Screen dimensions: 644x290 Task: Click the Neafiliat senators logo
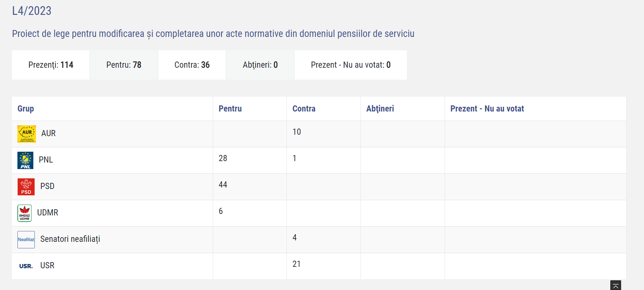click(x=26, y=240)
